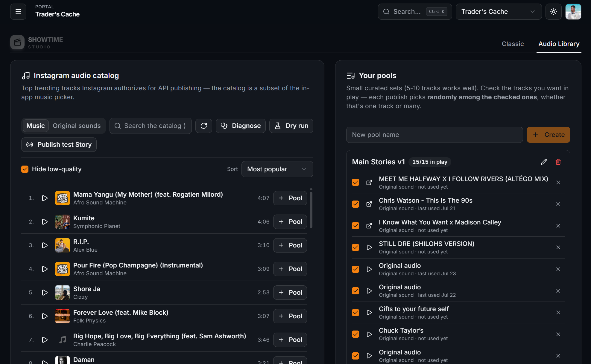This screenshot has width=591, height=364.
Task: Play Gifts to your future self
Action: click(369, 313)
